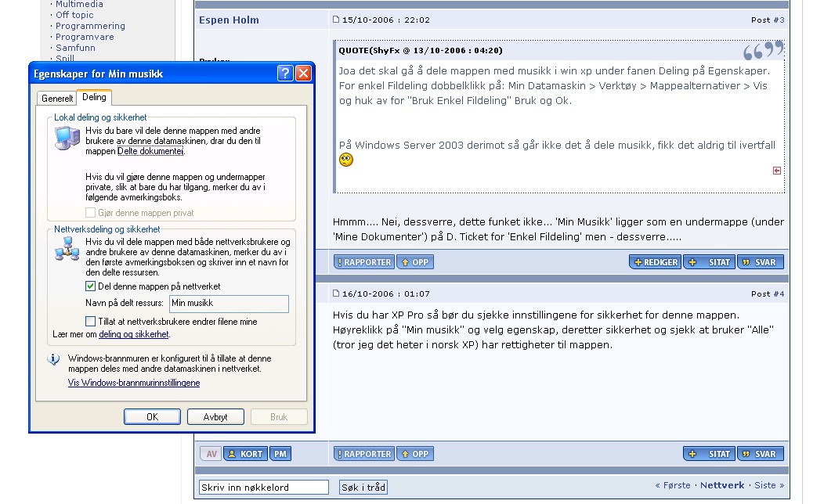Open the Delte dokumenter link
Screen dimensions: 824x504
[x=150, y=151]
